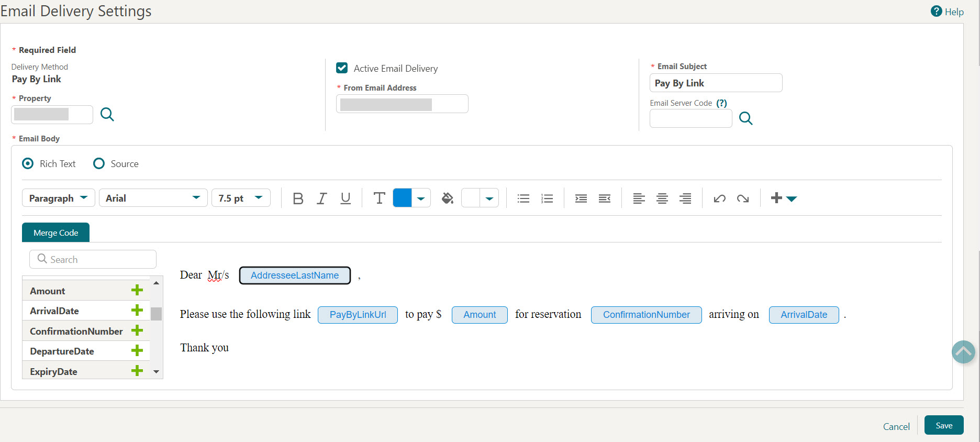
Task: Show Email Server Code help tooltip (?)
Action: click(721, 103)
